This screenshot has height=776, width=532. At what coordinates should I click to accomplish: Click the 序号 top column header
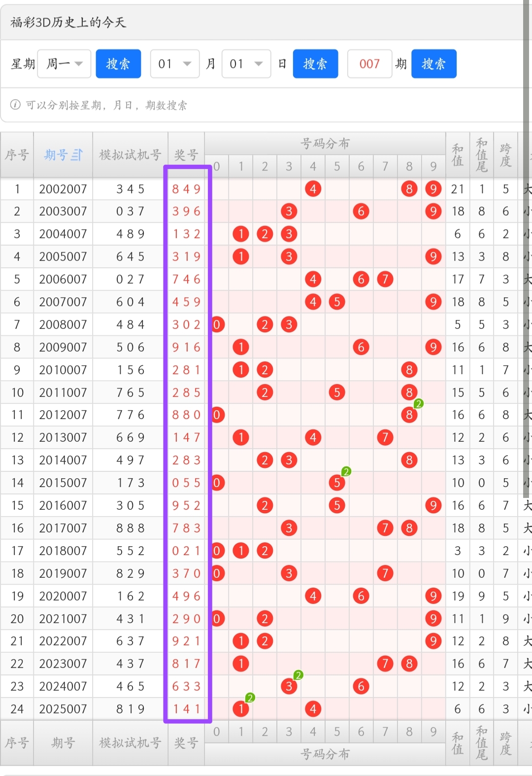(x=17, y=155)
